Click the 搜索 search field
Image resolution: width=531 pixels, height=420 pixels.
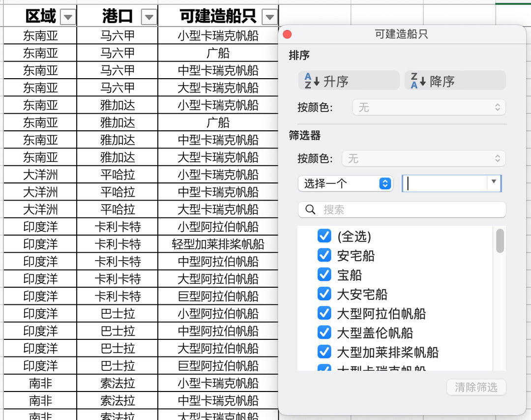coord(408,210)
